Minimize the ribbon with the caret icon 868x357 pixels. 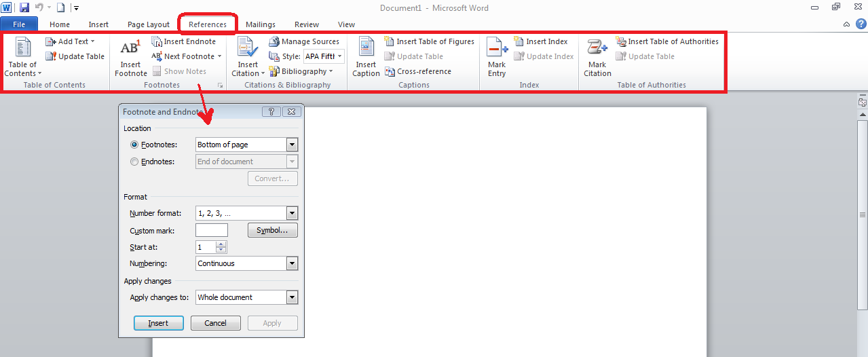pos(846,24)
